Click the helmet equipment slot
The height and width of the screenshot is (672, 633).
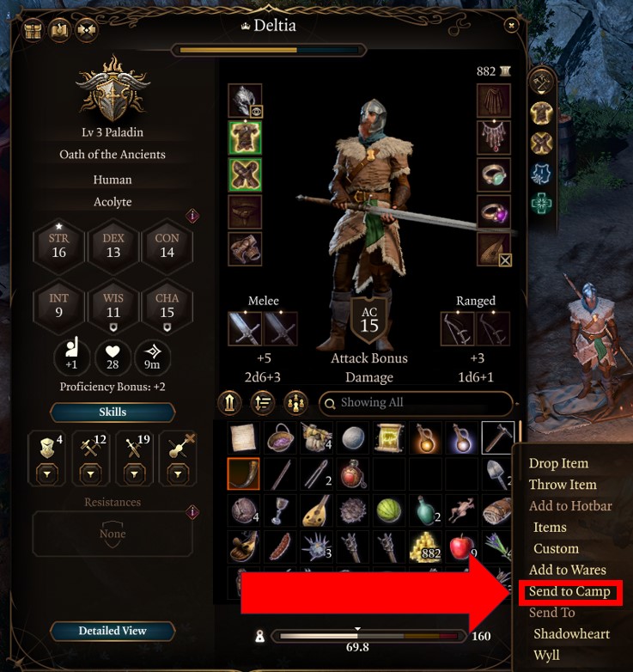(x=245, y=101)
